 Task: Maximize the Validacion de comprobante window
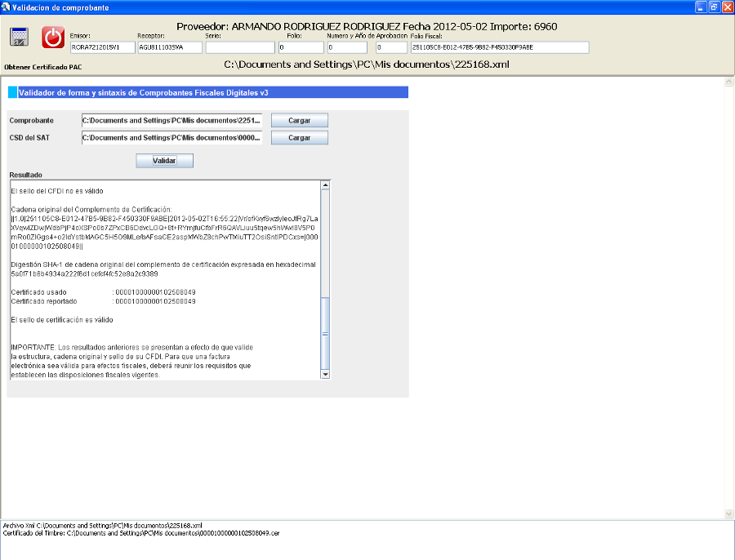[x=713, y=7]
